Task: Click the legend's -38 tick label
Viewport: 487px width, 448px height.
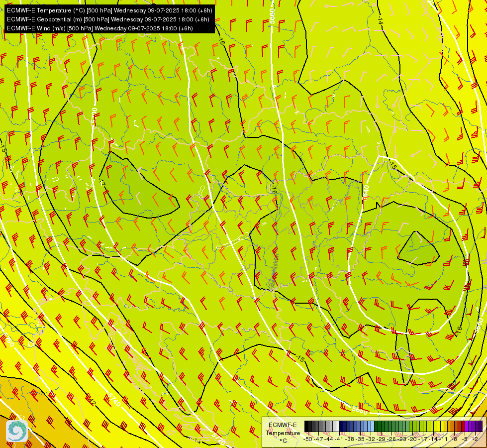Action: [x=349, y=439]
